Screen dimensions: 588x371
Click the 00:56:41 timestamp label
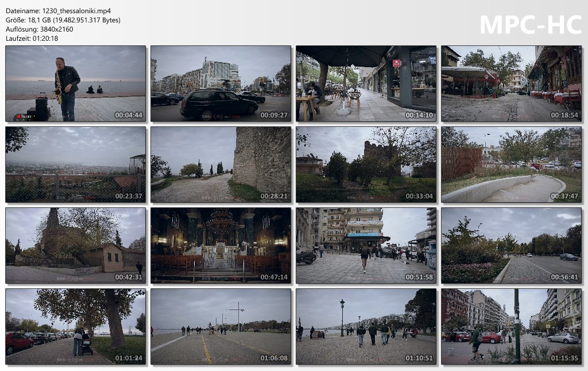click(x=564, y=277)
